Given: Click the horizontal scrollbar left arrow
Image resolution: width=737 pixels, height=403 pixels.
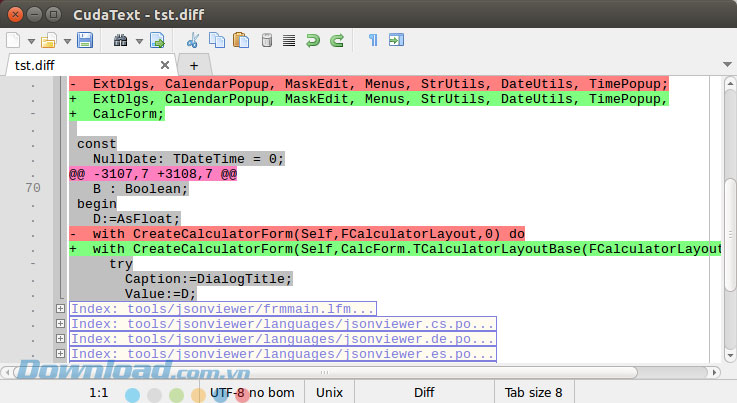Looking at the screenshot, I should 7,372.
